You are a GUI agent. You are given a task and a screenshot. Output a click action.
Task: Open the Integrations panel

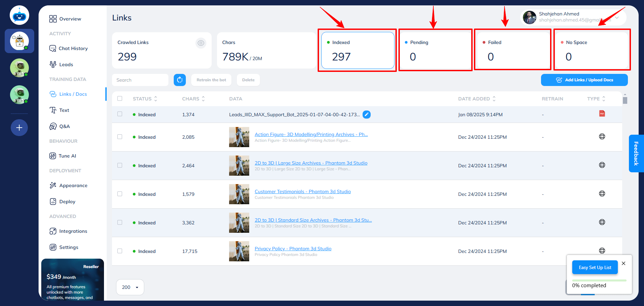point(72,231)
